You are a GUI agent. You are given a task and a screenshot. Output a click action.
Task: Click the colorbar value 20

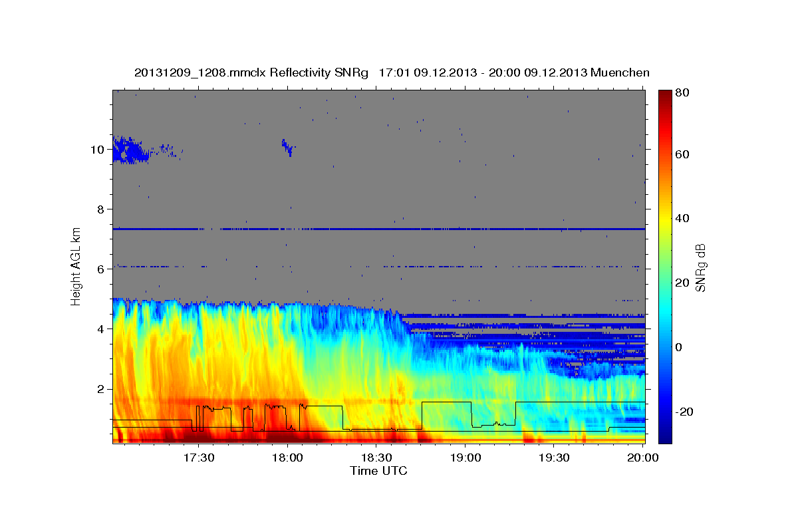click(x=683, y=283)
